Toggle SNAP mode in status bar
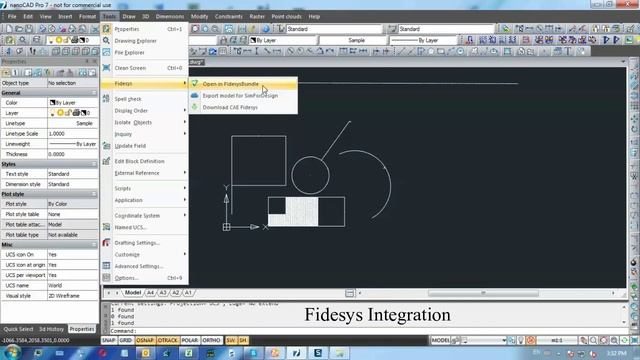640x360 pixels. tap(109, 340)
